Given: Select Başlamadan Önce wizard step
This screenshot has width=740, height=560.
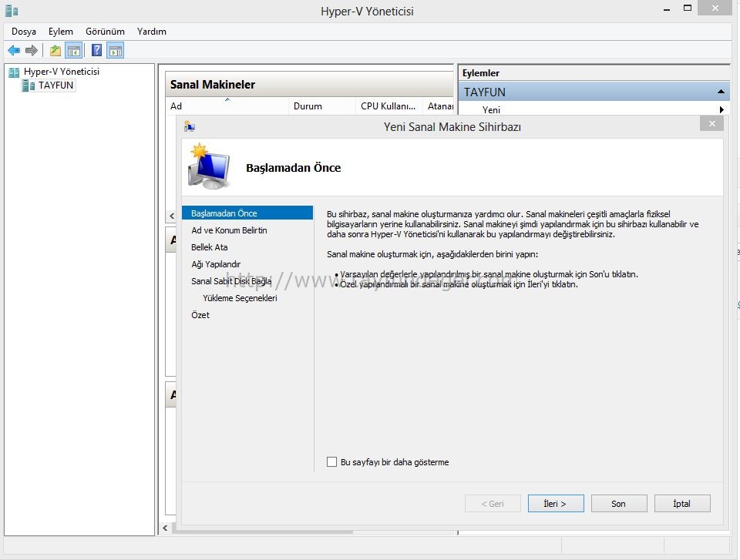Looking at the screenshot, I should [247, 213].
